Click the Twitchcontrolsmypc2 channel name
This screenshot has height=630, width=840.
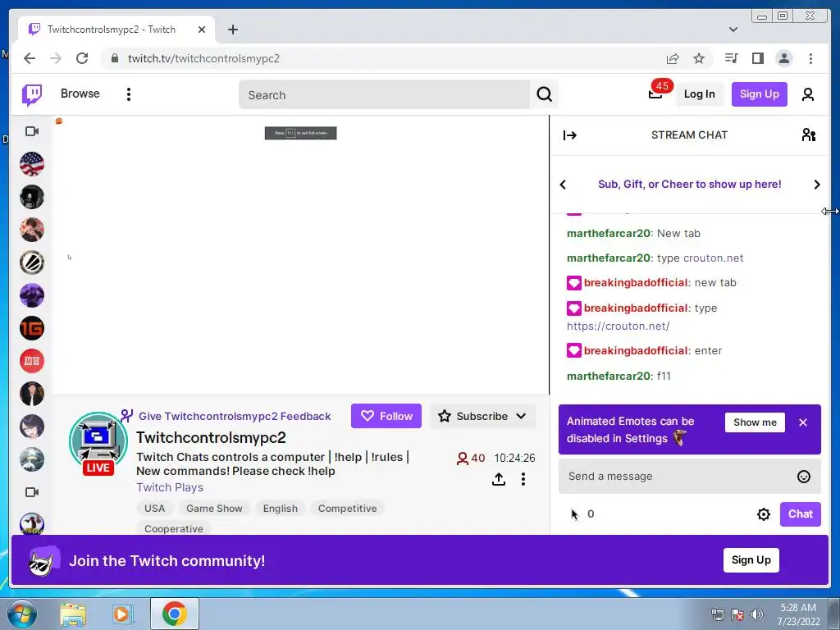[x=211, y=438]
